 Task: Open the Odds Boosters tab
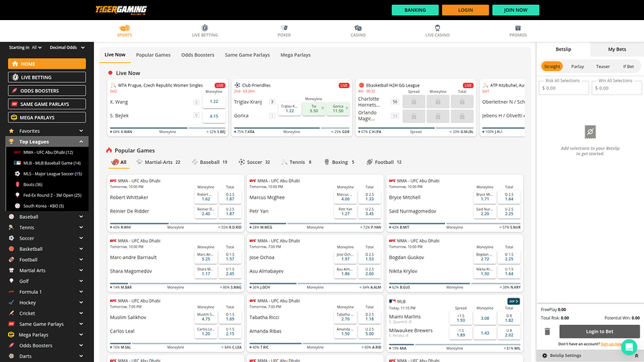tap(197, 55)
